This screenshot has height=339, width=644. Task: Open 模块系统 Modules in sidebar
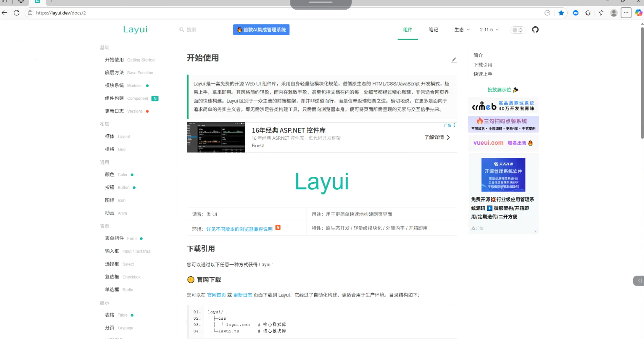tap(127, 86)
